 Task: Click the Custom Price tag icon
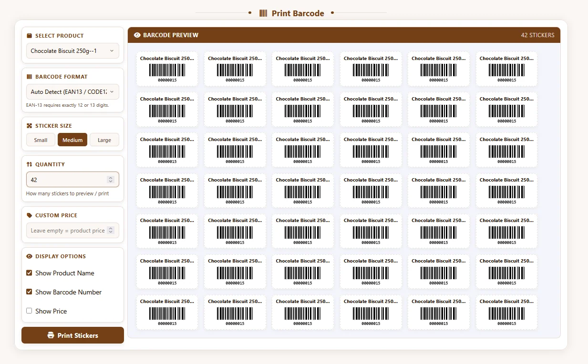coord(29,215)
